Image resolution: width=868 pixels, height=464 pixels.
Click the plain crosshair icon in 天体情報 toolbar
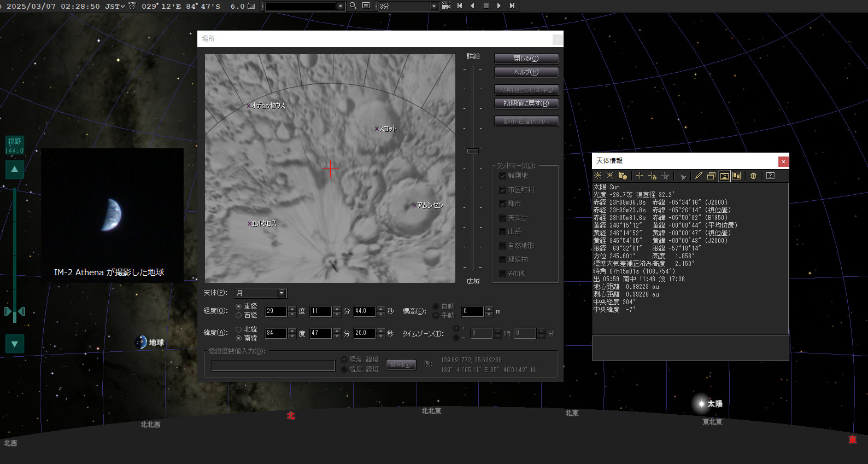[x=640, y=176]
